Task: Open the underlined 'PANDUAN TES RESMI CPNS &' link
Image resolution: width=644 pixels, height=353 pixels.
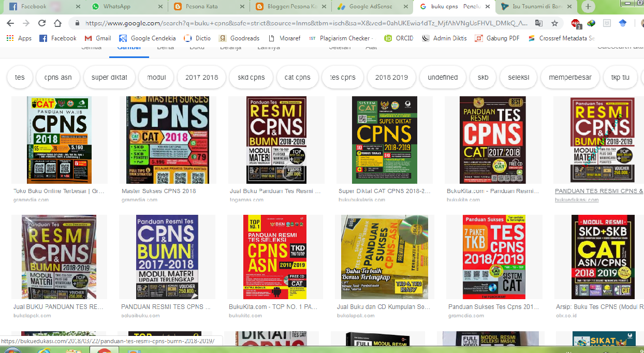Action: tap(599, 191)
